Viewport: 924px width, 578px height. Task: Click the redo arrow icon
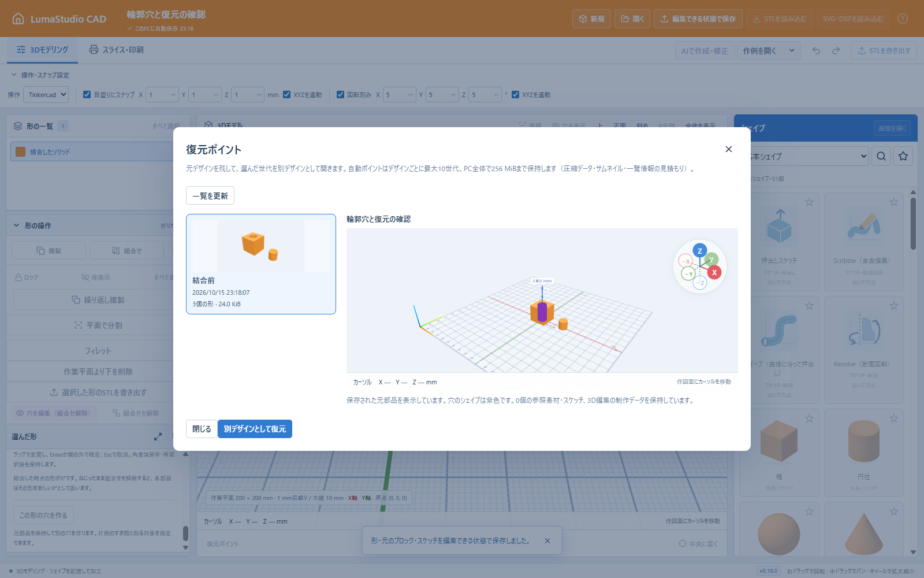click(x=836, y=51)
